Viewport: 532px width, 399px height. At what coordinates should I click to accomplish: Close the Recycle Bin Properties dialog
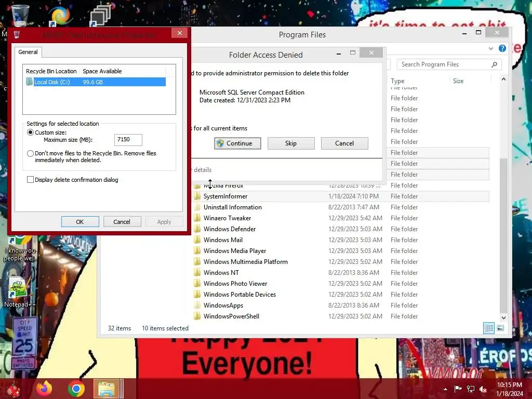[x=179, y=33]
